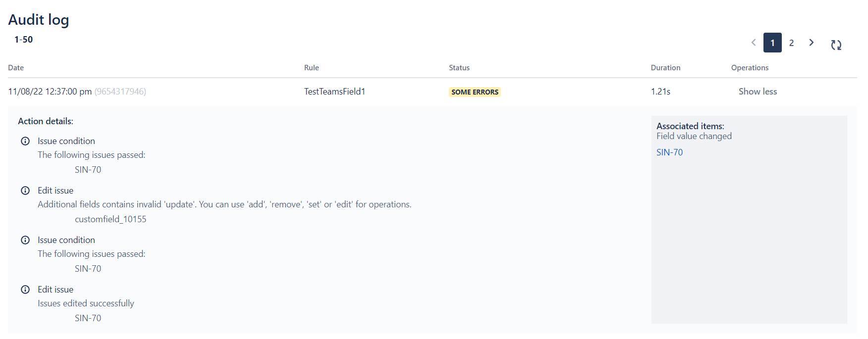Click the Audit log heading
Image resolution: width=868 pixels, height=339 pixels.
[39, 20]
